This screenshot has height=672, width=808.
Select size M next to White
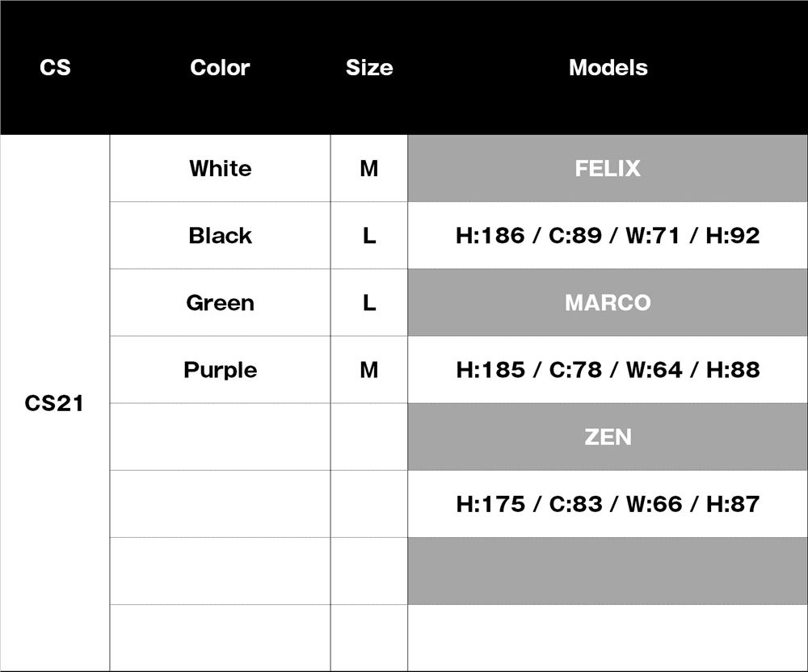point(369,169)
